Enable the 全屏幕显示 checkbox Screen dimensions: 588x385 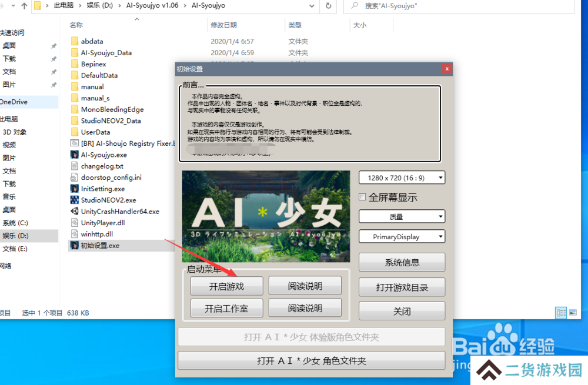click(362, 197)
